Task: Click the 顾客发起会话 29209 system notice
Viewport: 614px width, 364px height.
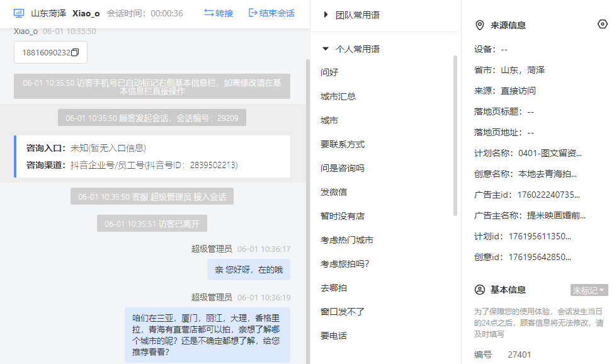Action: click(x=152, y=118)
